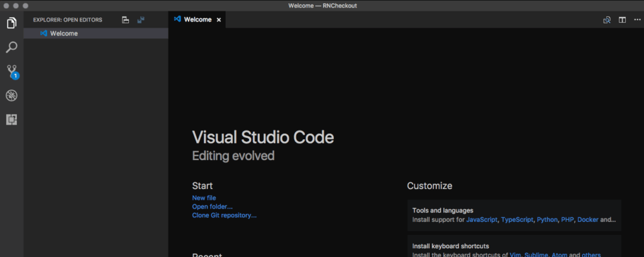644x257 pixels.
Task: Click the Customize heading
Action: (x=430, y=186)
